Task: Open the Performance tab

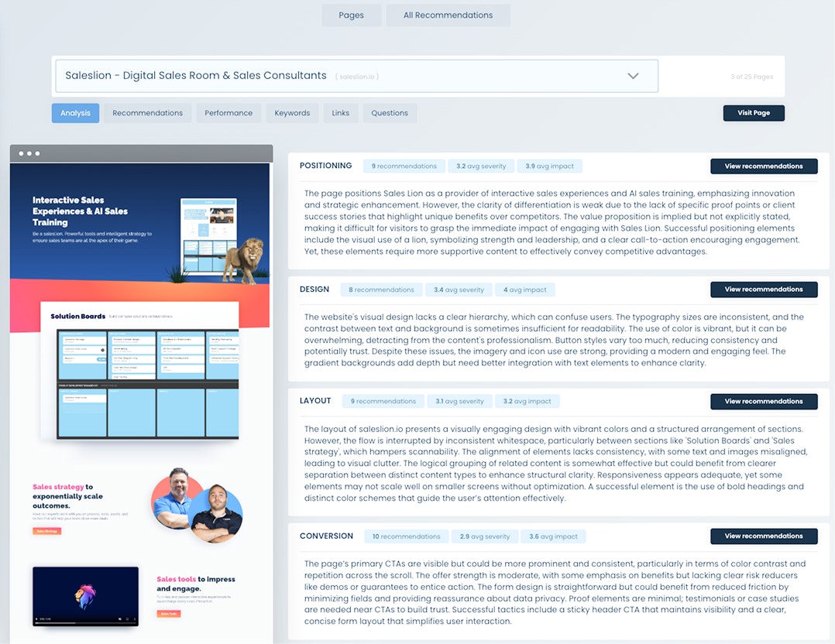Action: [229, 113]
